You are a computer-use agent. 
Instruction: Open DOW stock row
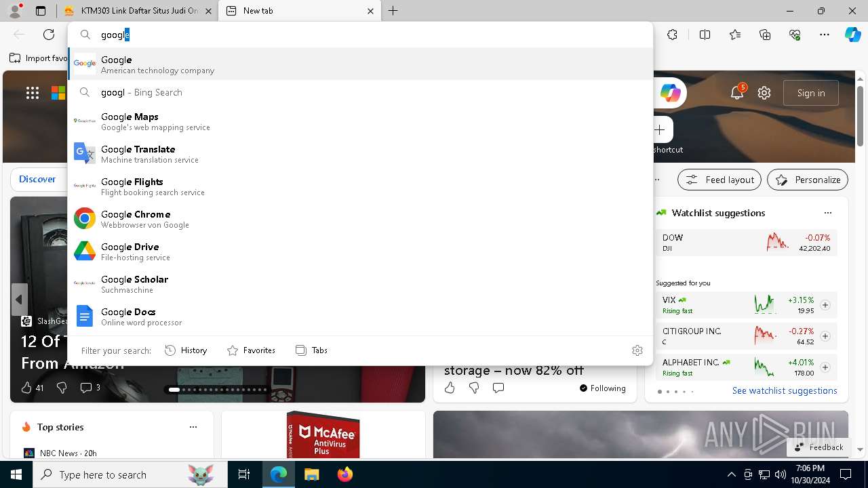pos(747,243)
